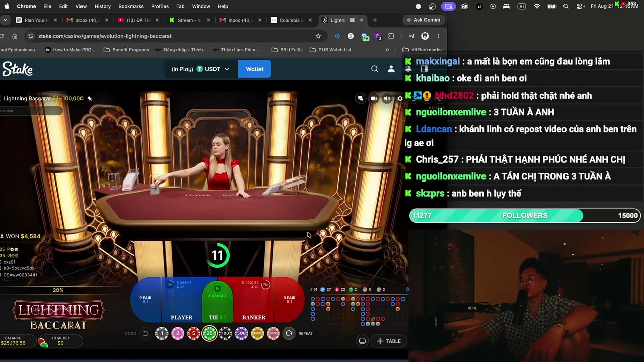Viewport: 644px width, 362px height.
Task: View site information icon in address bar
Action: click(x=31, y=36)
